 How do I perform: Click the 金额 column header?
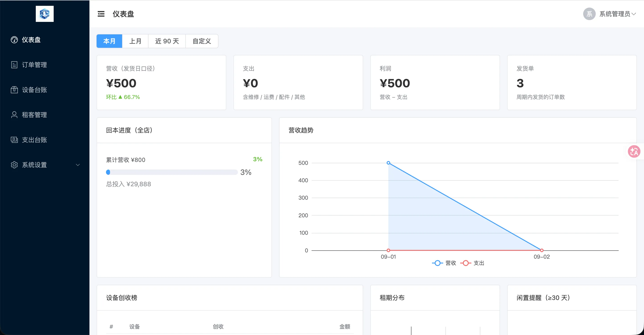pyautogui.click(x=345, y=327)
